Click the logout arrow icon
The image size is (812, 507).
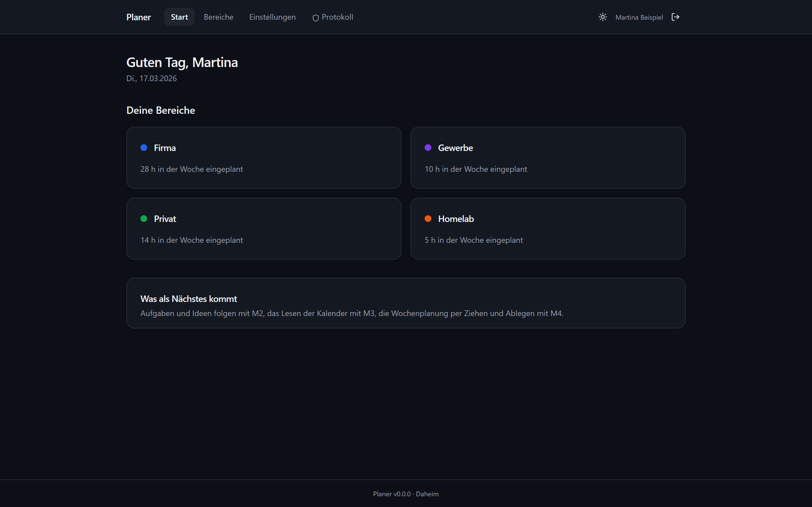(675, 17)
